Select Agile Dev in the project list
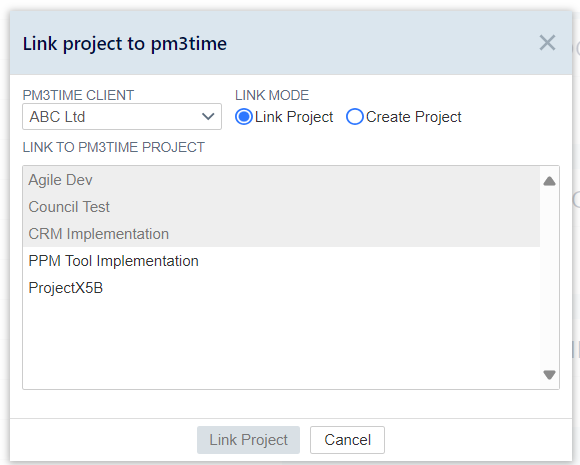The image size is (580, 465). point(281,180)
